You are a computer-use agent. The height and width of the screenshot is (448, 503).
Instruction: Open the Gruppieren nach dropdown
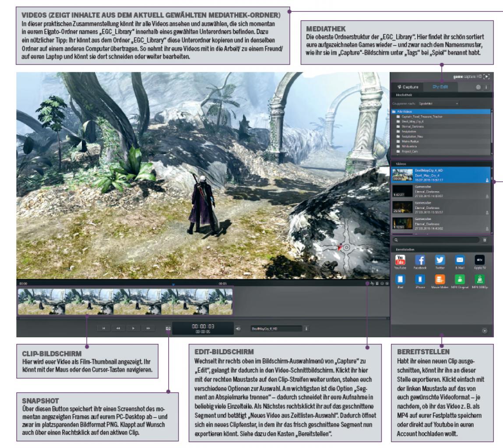pyautogui.click(x=438, y=104)
